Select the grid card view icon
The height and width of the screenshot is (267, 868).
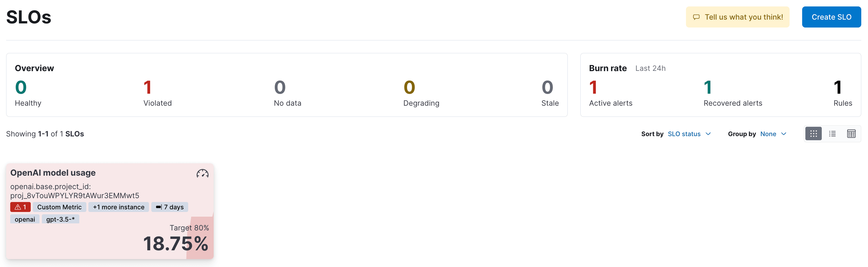(813, 133)
